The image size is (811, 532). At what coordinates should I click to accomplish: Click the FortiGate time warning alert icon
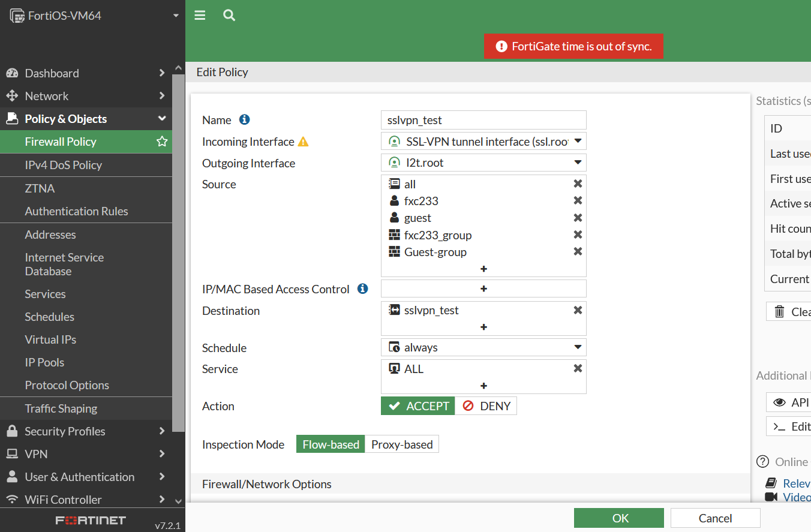tap(501, 46)
